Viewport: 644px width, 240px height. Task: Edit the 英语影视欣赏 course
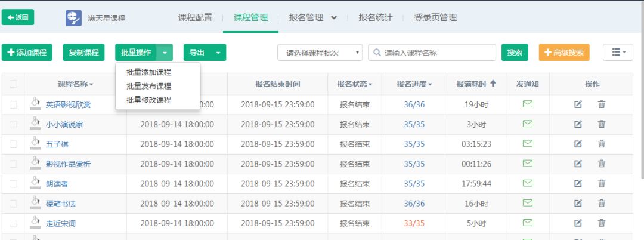[x=578, y=104]
